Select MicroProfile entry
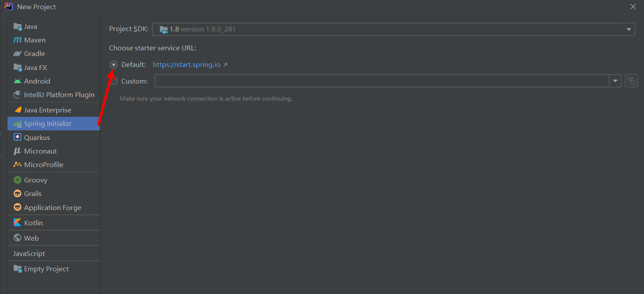This screenshot has height=294, width=644. pos(53,164)
